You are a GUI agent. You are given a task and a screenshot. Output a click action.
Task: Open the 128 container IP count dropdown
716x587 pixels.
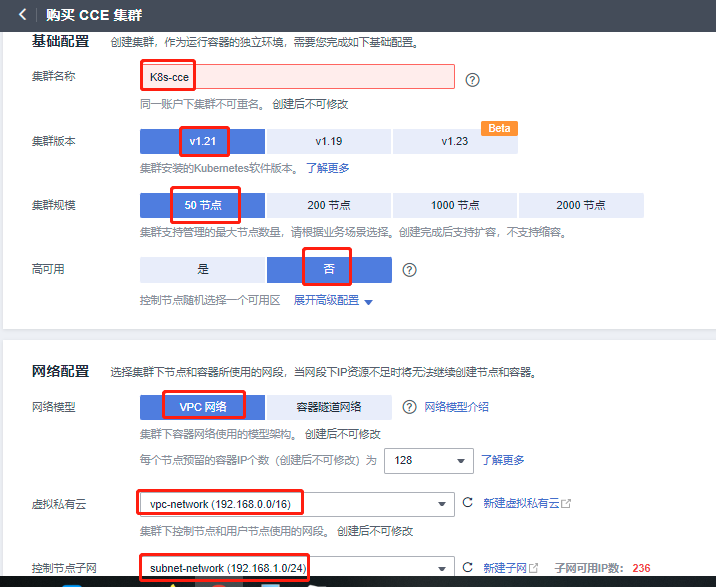(x=428, y=460)
